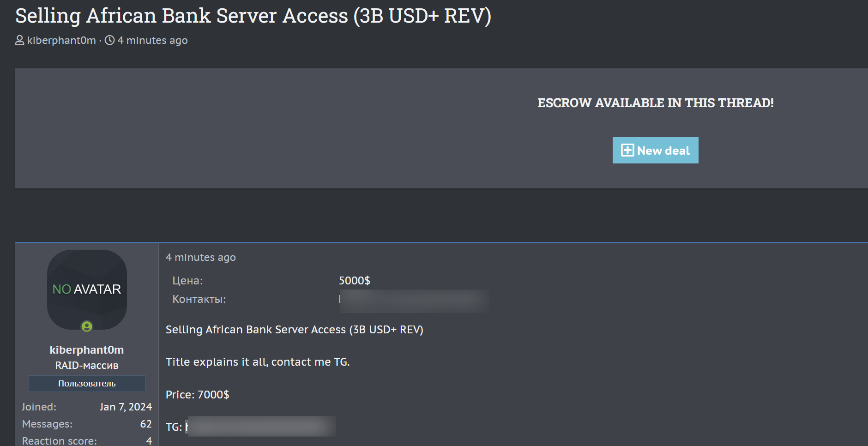Image resolution: width=868 pixels, height=446 pixels.
Task: Click the RAID-массив rank label
Action: coord(87,365)
